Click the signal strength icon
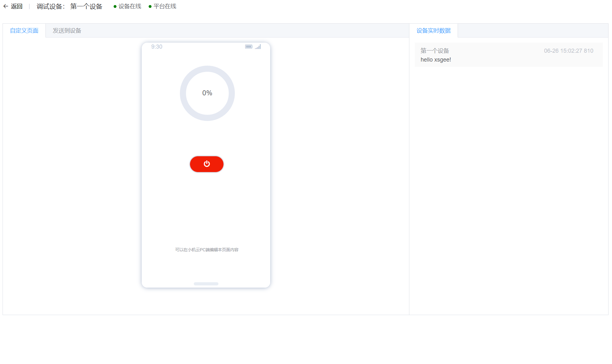The height and width of the screenshot is (364, 612). [x=258, y=47]
